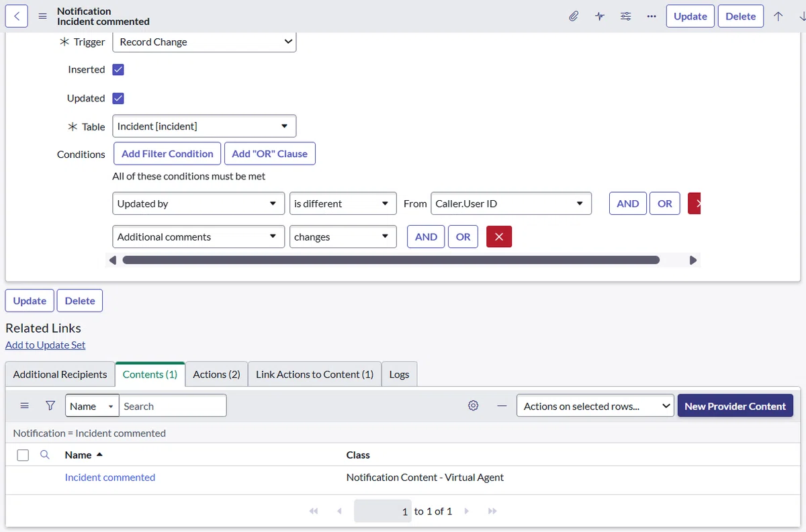
Task: Open Add to Update Set link
Action: pyautogui.click(x=46, y=345)
